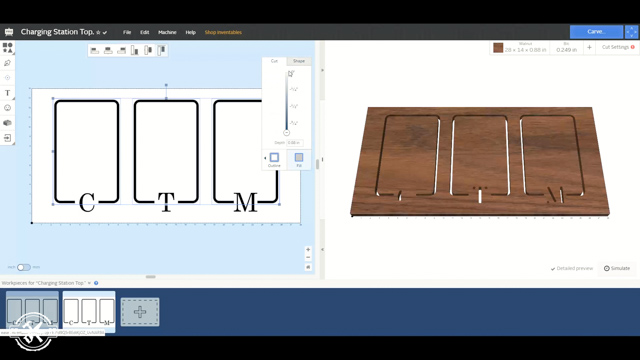Viewport: 640px width, 360px height.
Task: Click the letter M on canvas
Action: point(245,202)
